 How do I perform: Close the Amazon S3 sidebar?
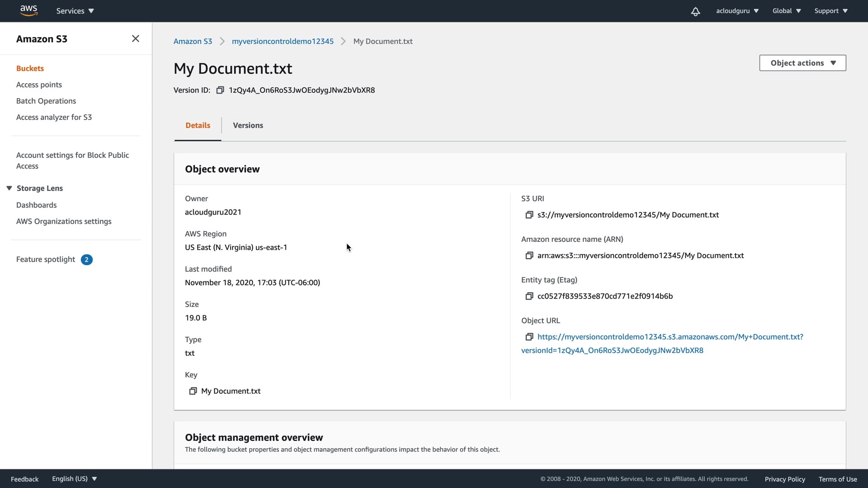pyautogui.click(x=135, y=39)
